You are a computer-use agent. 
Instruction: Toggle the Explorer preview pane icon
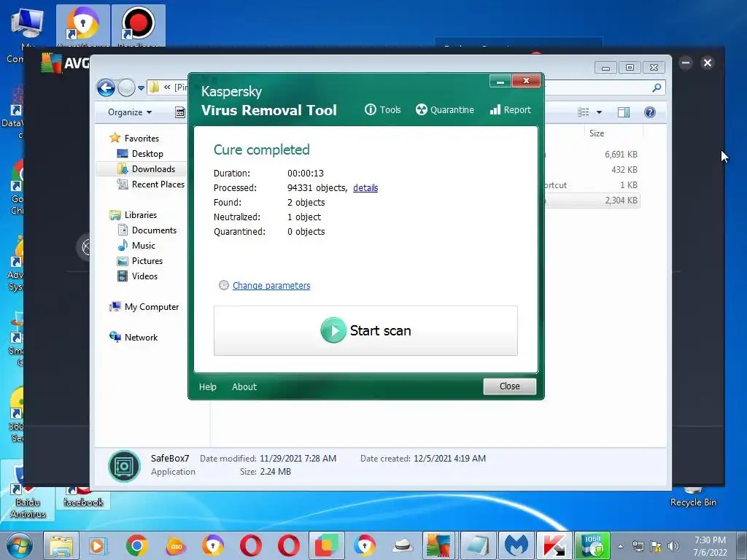pos(624,112)
